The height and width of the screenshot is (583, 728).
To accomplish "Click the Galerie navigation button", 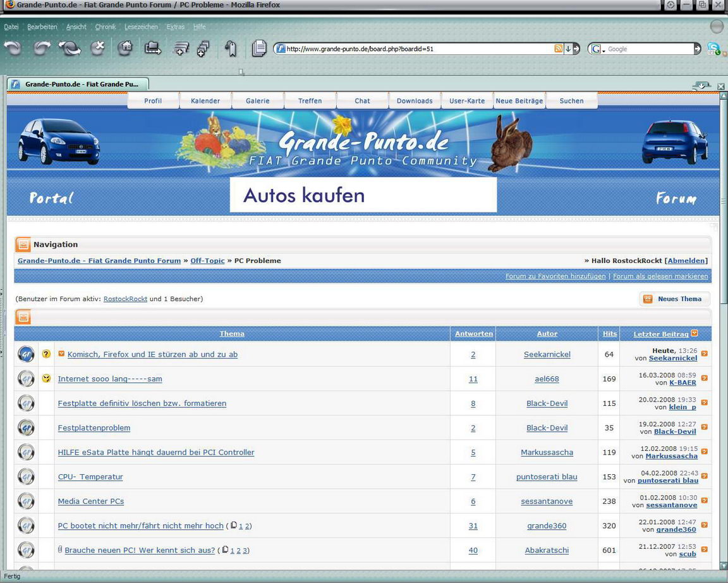I will 258,101.
